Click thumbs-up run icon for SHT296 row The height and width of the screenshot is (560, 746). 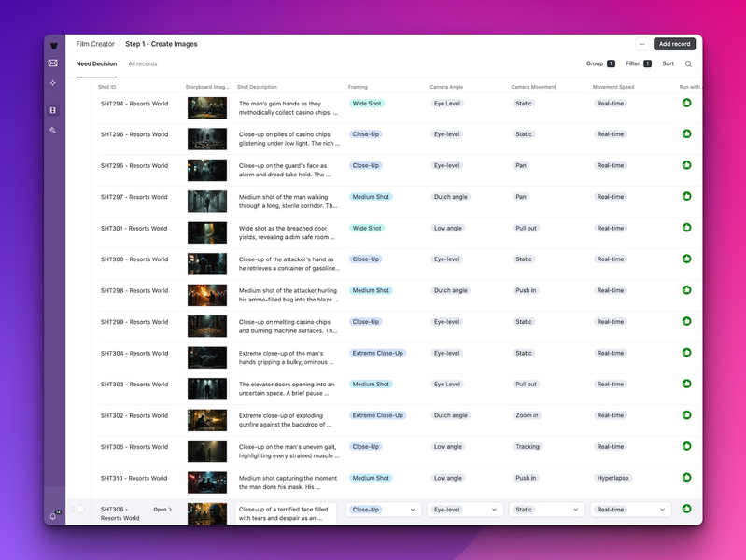(686, 133)
